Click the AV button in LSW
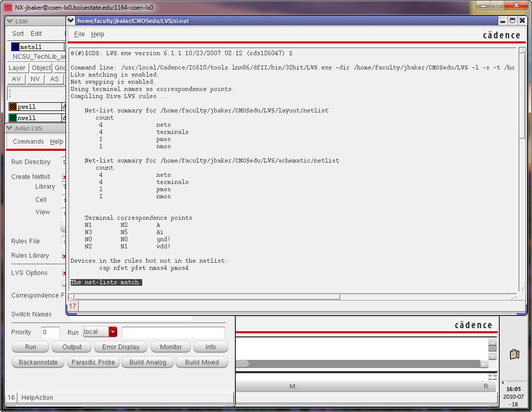This screenshot has height=412, width=532. pyautogui.click(x=16, y=79)
